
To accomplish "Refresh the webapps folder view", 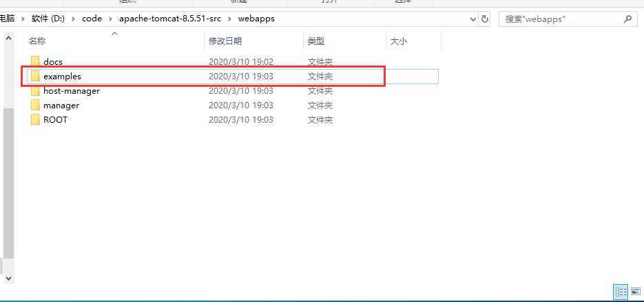I will click(485, 19).
